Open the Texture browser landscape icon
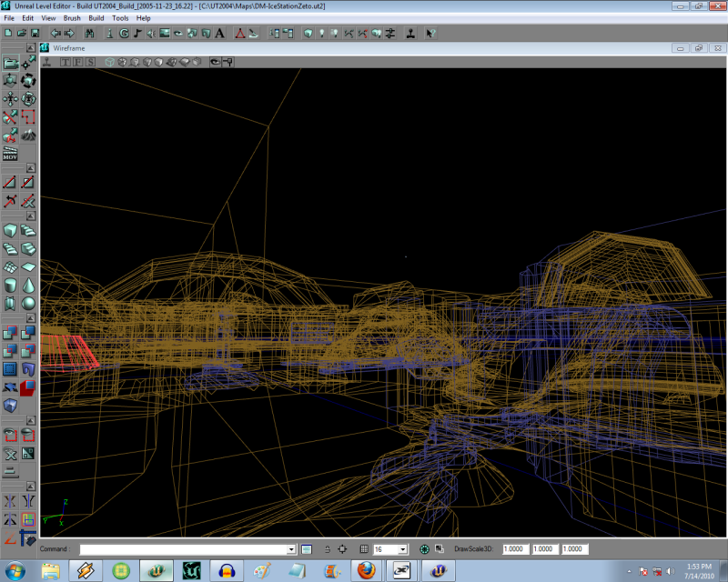Viewport: 728px width, 582px height. click(165, 34)
